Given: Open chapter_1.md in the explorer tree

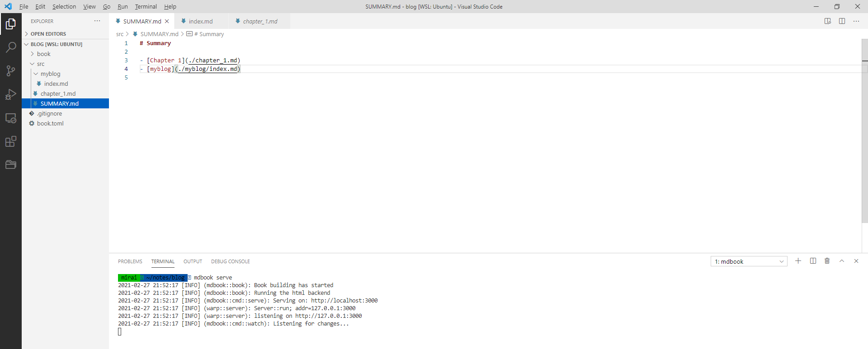Looking at the screenshot, I should click(65, 93).
